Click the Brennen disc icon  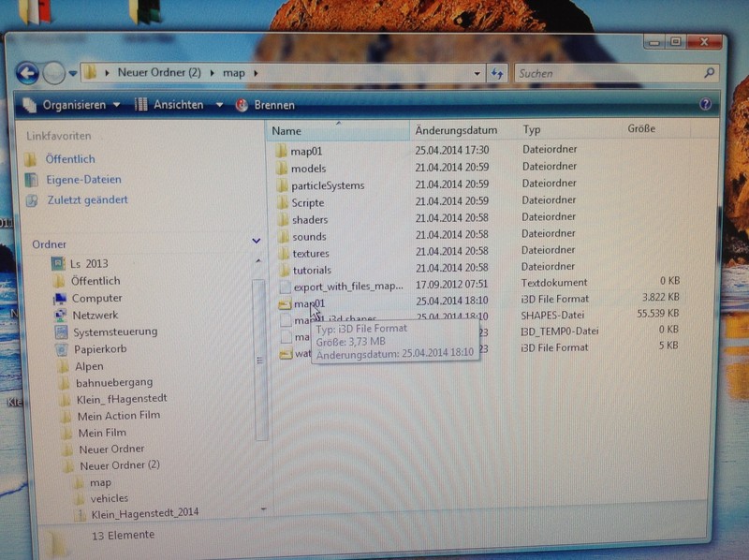point(242,105)
